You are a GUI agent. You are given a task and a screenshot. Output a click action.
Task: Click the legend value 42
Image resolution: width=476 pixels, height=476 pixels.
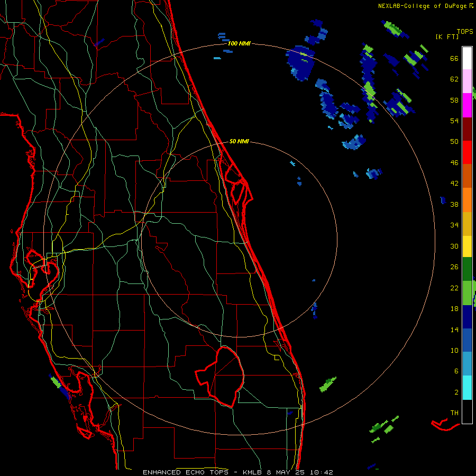[454, 184]
